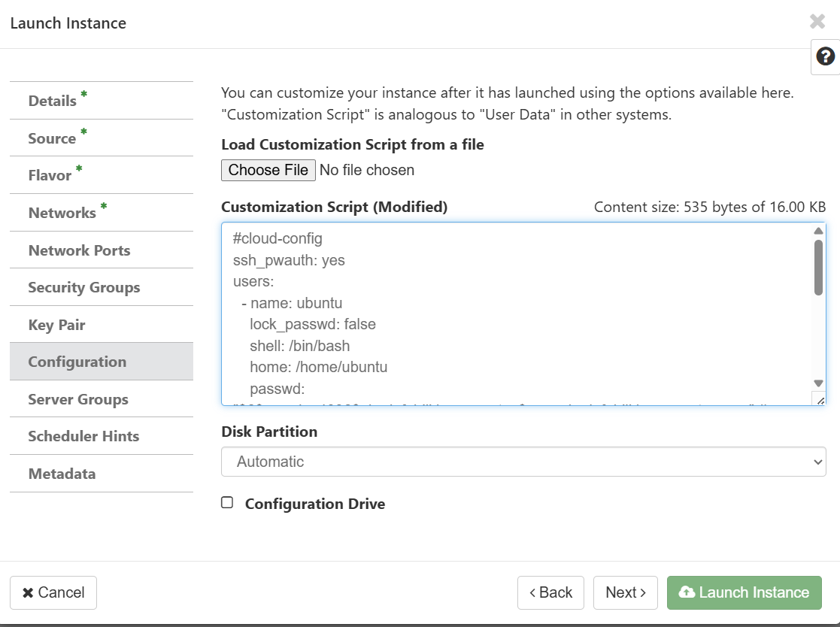Open the Network Ports section

pyautogui.click(x=79, y=250)
